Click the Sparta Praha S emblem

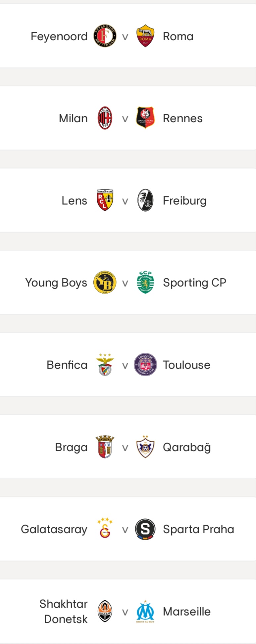[x=145, y=529]
